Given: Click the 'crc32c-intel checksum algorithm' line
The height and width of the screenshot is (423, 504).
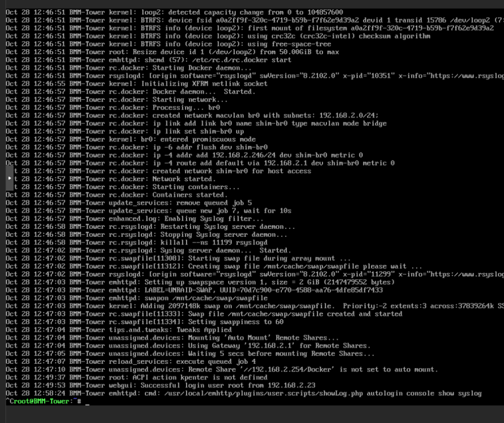Looking at the screenshot, I should click(x=218, y=36).
